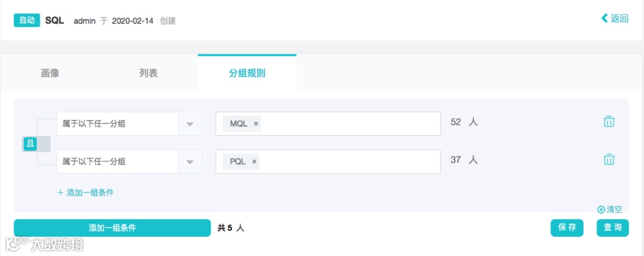Select the 分组规则 tab
Viewport: 644px width, 256px height.
[x=247, y=73]
